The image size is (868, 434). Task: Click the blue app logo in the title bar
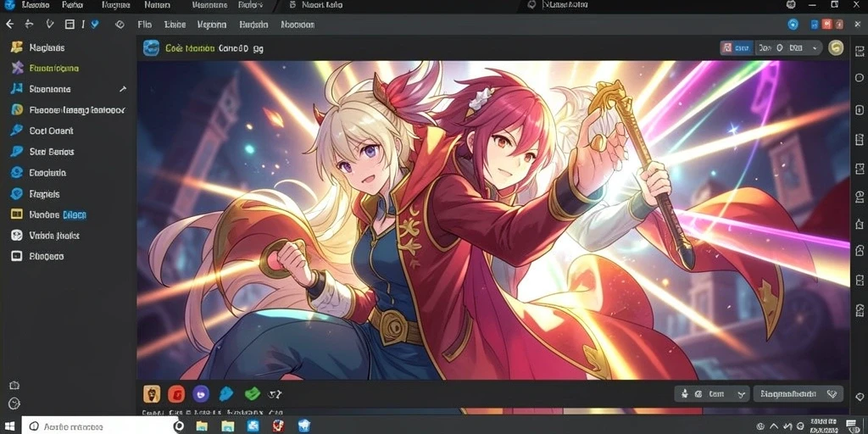click(9, 5)
